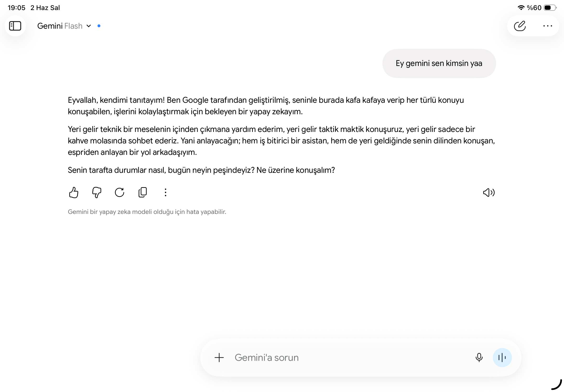
Task: Give the response a thumbs up
Action: pyautogui.click(x=73, y=192)
